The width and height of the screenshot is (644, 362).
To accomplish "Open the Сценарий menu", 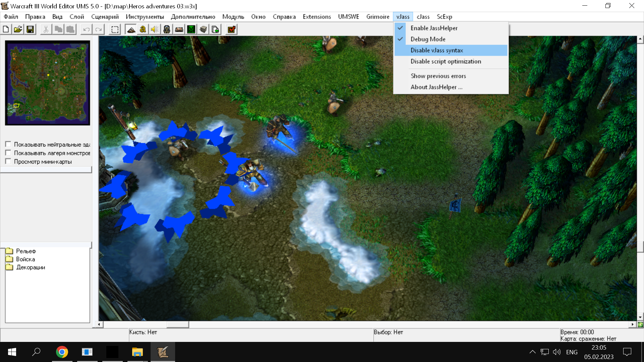I will [105, 17].
